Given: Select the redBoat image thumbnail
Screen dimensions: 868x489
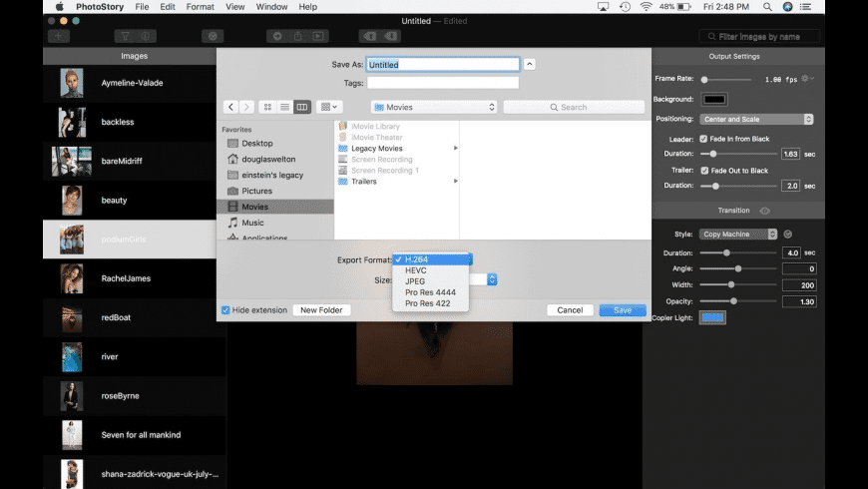Looking at the screenshot, I should pos(72,318).
